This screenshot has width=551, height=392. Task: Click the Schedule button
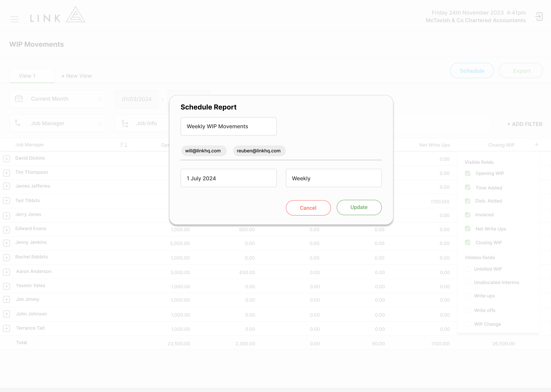[x=472, y=70]
